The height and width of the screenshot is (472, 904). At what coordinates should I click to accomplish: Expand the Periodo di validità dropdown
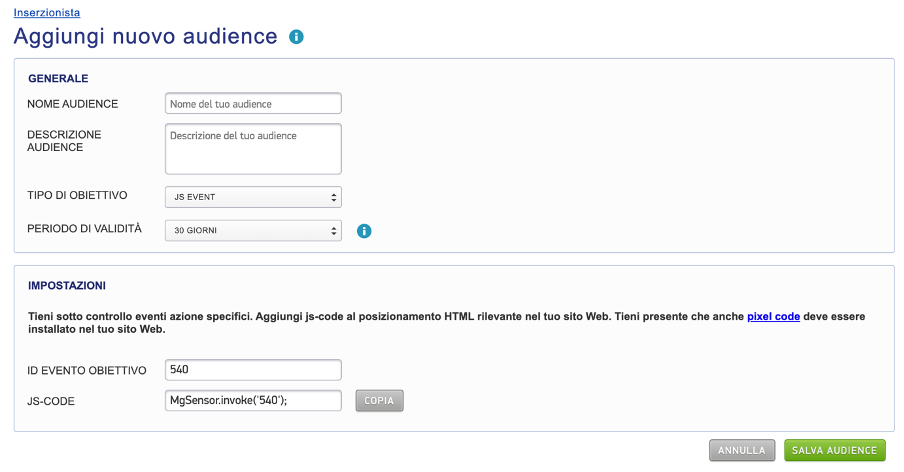pyautogui.click(x=253, y=231)
